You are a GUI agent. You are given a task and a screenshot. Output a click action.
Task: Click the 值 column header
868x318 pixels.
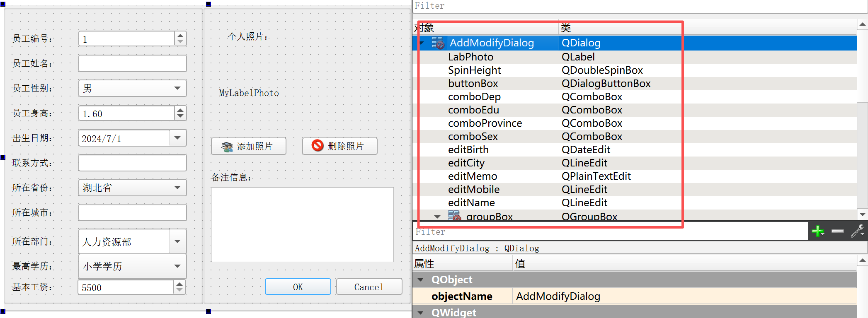tap(684, 263)
